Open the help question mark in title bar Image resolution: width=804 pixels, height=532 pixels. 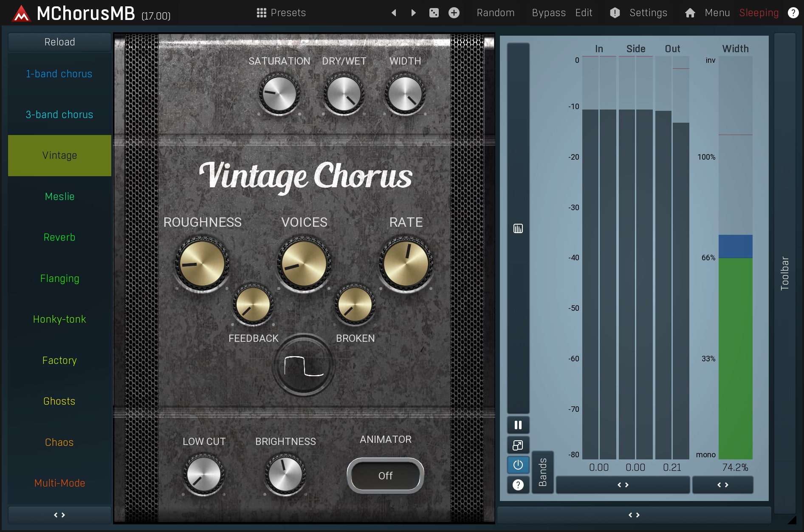(793, 13)
